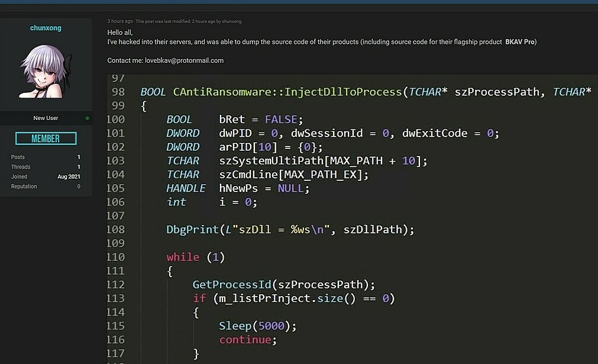Click the '3 hours ago' post timestamp
The image size is (598, 364).
(x=120, y=21)
